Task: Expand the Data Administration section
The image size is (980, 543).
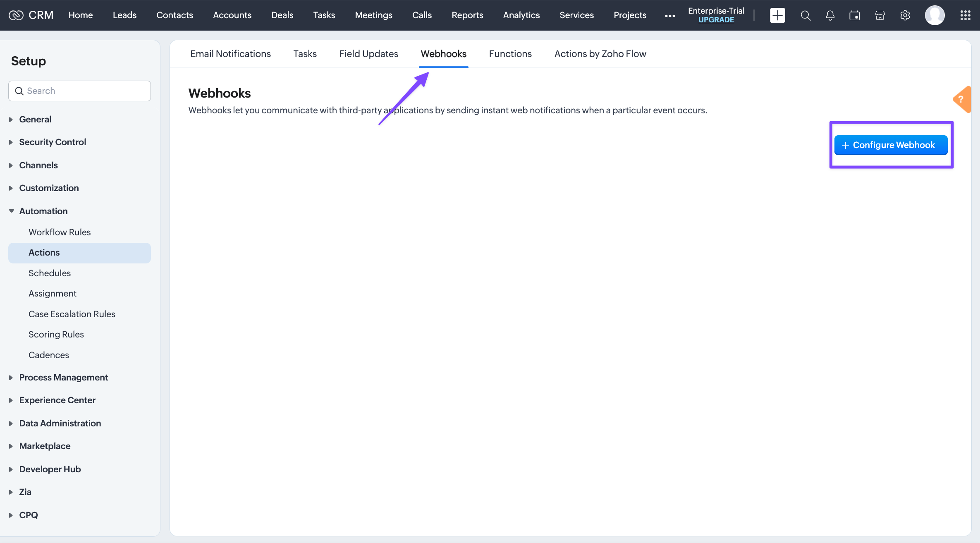Action: point(60,423)
